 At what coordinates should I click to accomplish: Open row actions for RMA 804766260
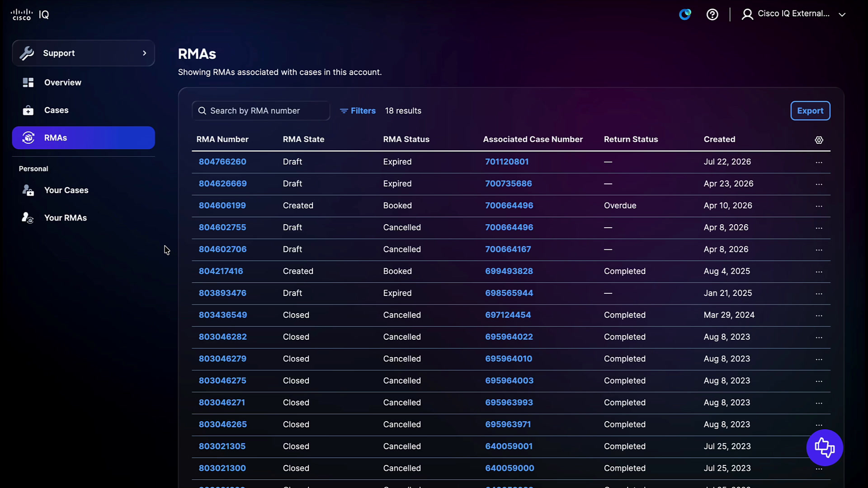pyautogui.click(x=819, y=162)
